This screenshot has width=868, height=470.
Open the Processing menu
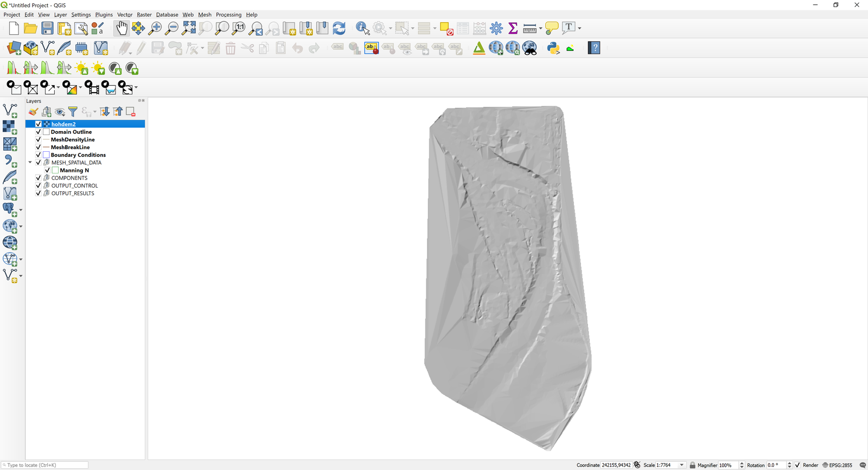click(228, 15)
